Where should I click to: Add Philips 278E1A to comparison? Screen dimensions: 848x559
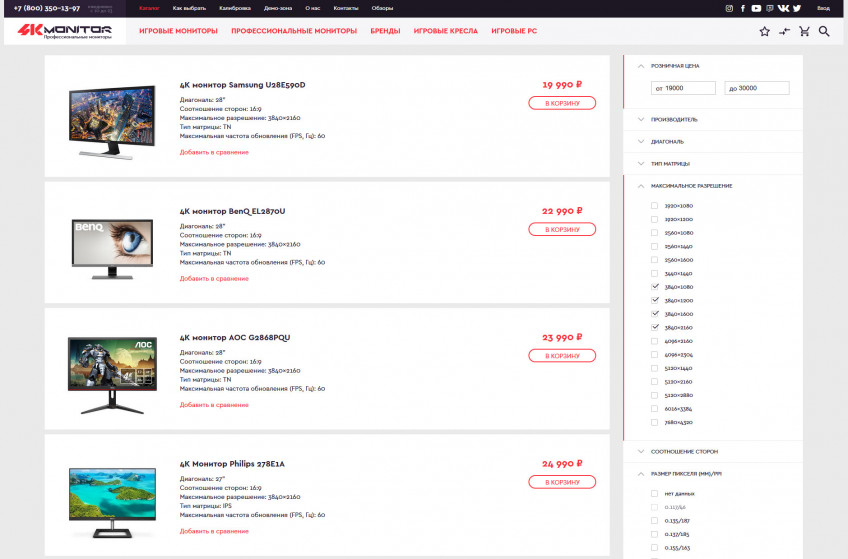(x=214, y=531)
